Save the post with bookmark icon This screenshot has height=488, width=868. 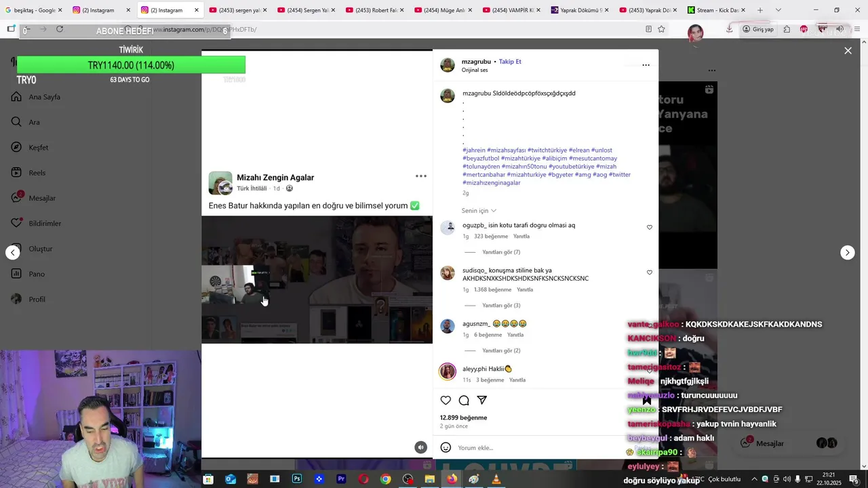coord(646,401)
